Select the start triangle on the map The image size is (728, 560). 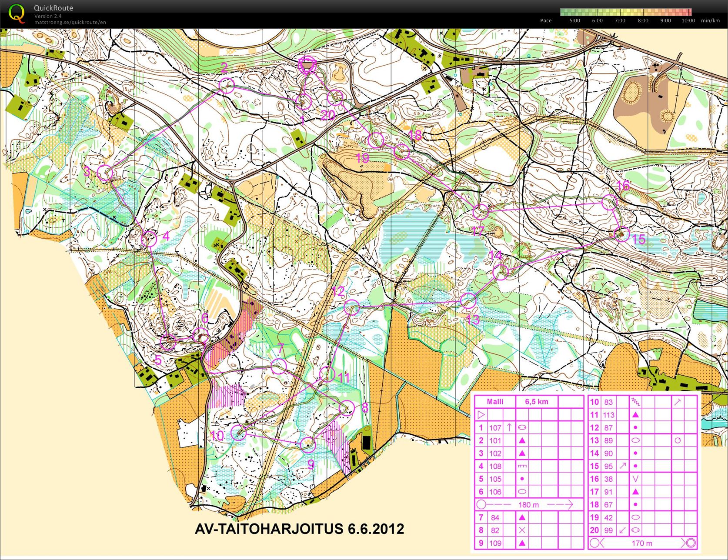coord(307,65)
